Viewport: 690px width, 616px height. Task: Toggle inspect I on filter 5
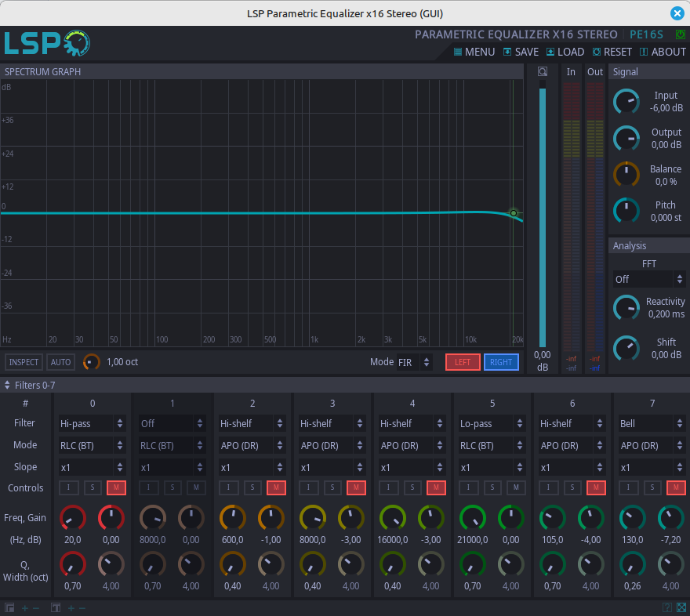pos(468,487)
